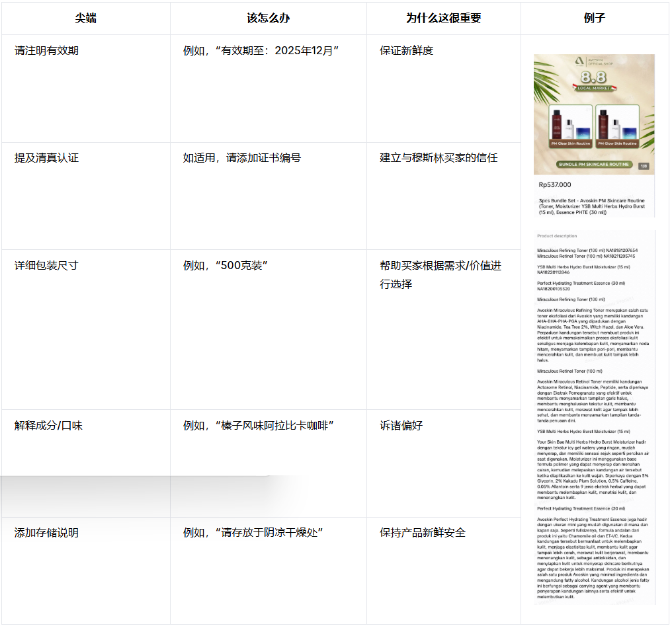Select the 解释成分/口味 cell

click(x=48, y=426)
